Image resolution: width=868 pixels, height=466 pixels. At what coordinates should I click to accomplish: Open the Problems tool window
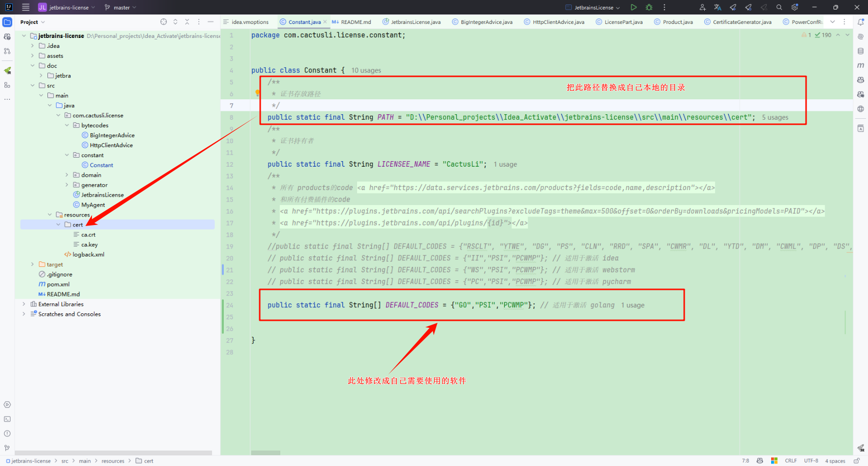7,434
